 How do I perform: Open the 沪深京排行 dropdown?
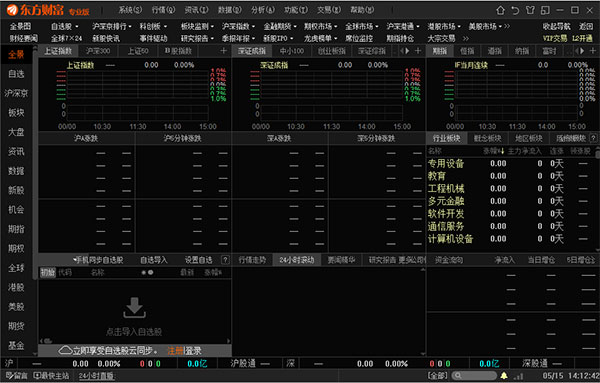pyautogui.click(x=111, y=26)
